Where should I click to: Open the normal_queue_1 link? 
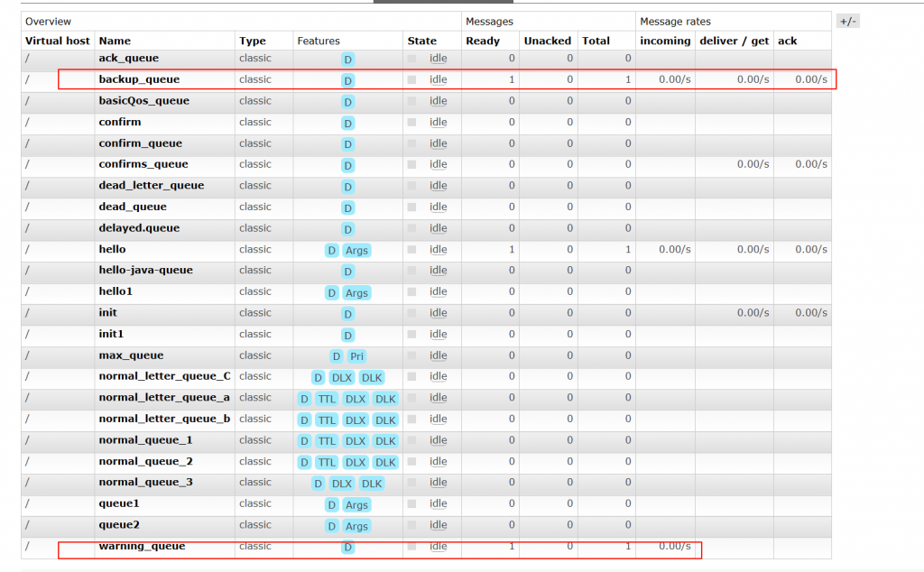coord(145,440)
